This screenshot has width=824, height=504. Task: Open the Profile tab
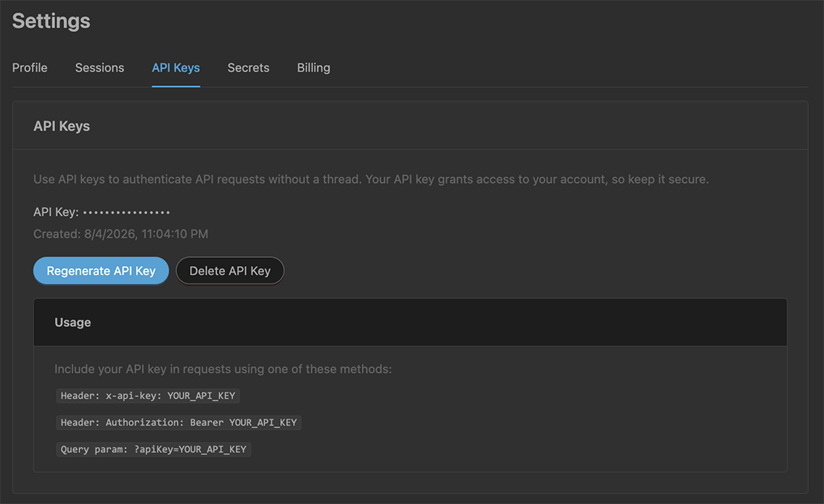[x=30, y=68]
